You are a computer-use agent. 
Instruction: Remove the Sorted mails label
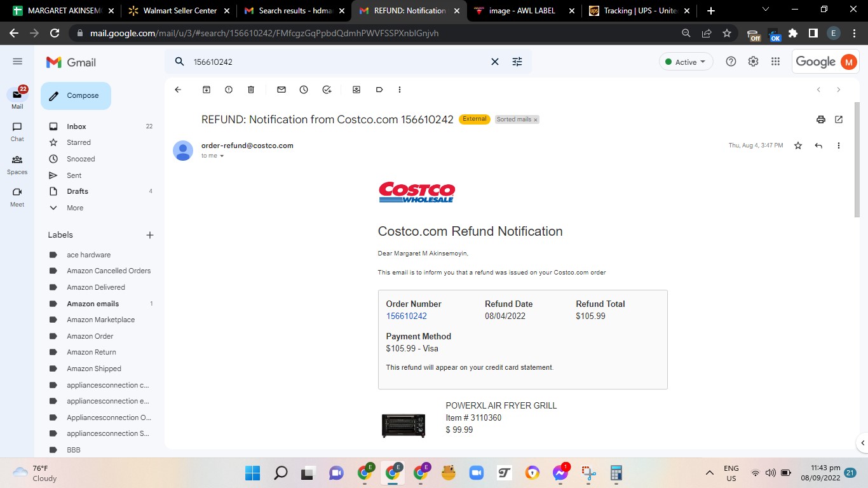(x=536, y=119)
